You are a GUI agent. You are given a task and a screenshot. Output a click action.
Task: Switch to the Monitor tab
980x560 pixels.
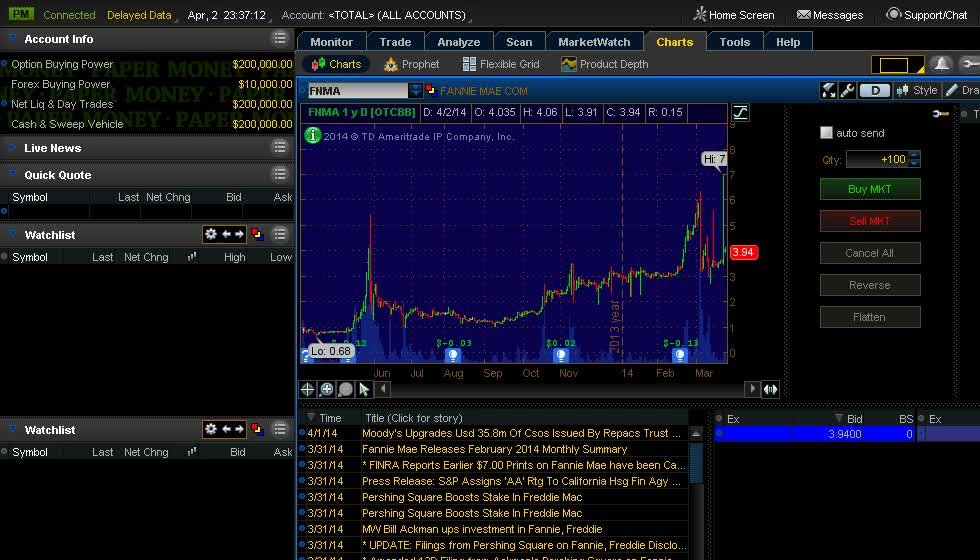pyautogui.click(x=331, y=42)
